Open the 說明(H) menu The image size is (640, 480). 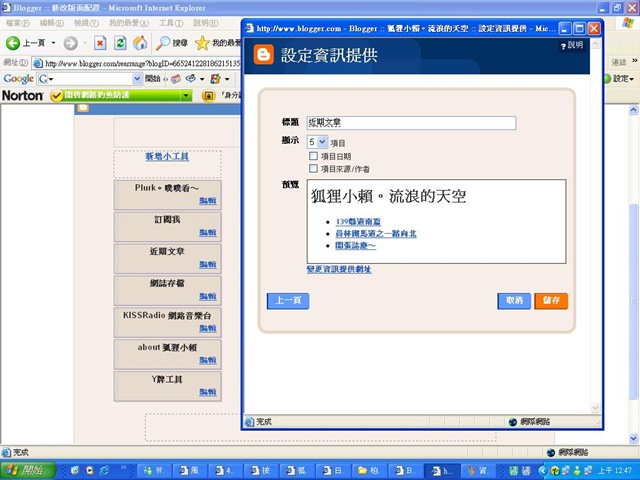205,23
